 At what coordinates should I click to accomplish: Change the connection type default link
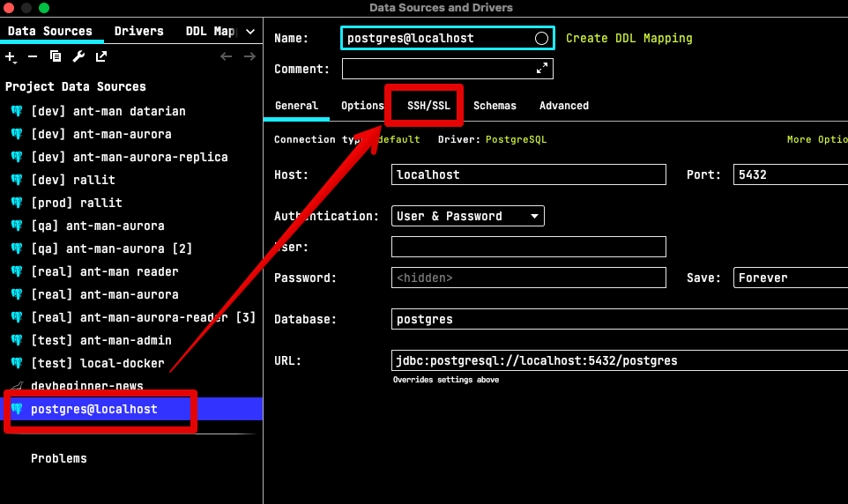pyautogui.click(x=398, y=139)
